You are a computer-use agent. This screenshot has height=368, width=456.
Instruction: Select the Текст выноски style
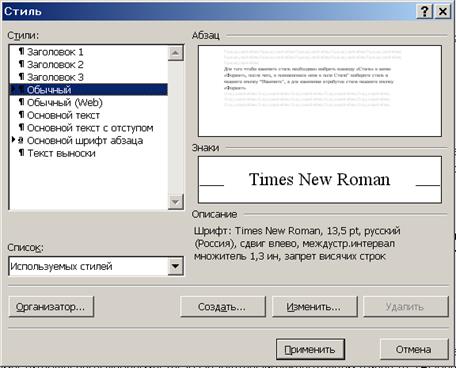[61, 153]
